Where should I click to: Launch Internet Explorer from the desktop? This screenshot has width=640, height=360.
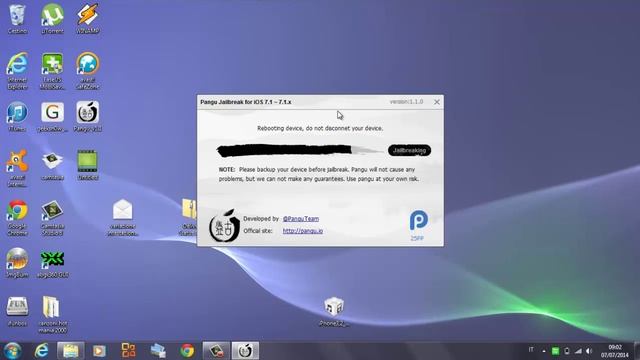pos(17,70)
